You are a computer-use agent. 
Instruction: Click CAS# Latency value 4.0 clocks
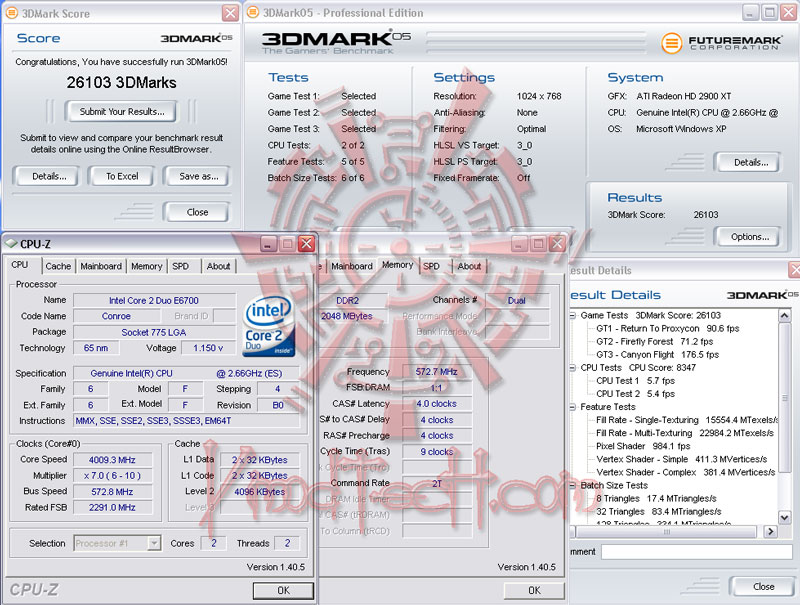437,404
